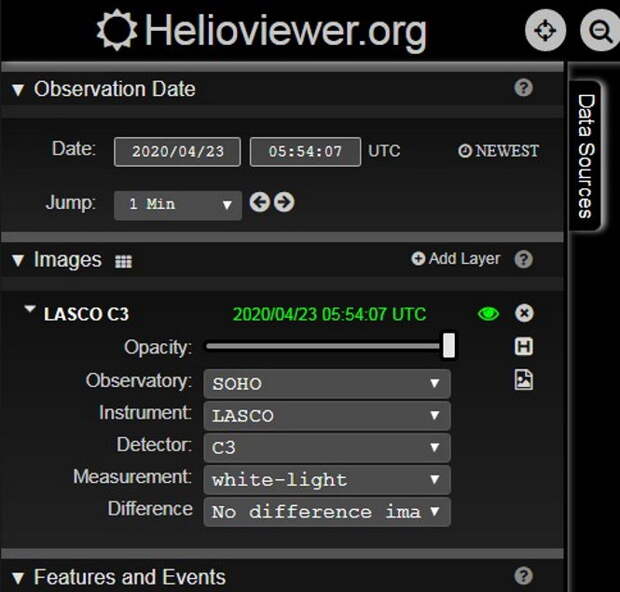Collapse the LASCO C3 layer details

(30, 309)
